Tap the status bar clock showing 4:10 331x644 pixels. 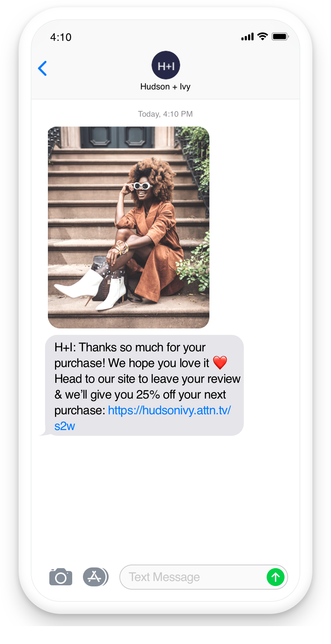[x=61, y=37]
